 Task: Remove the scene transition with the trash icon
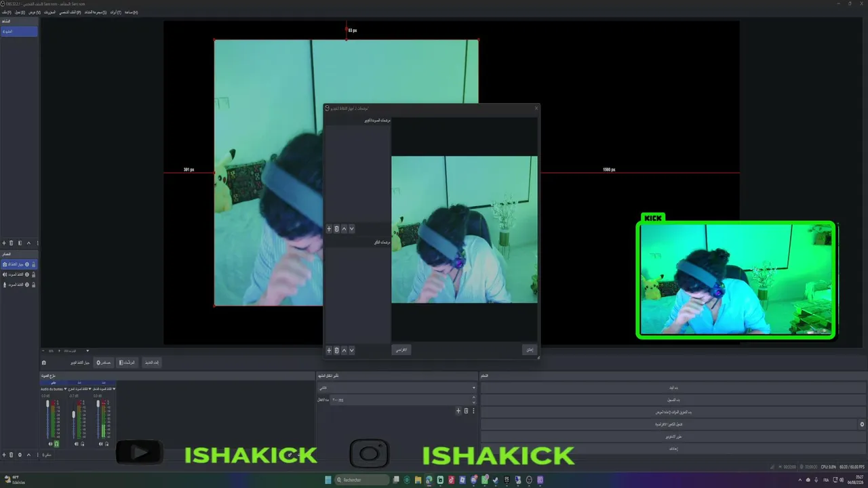466,411
